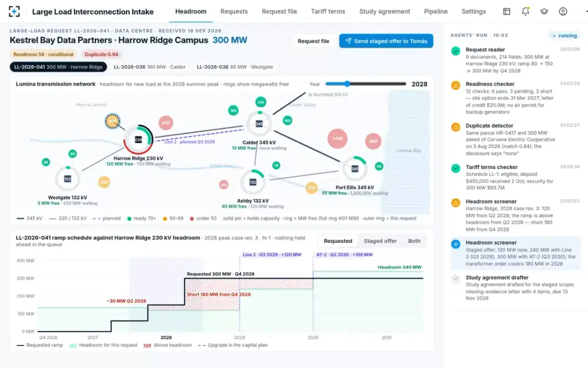Select the Ashby 132 substation node
Image resolution: width=588 pixels, height=368 pixels.
click(x=253, y=182)
